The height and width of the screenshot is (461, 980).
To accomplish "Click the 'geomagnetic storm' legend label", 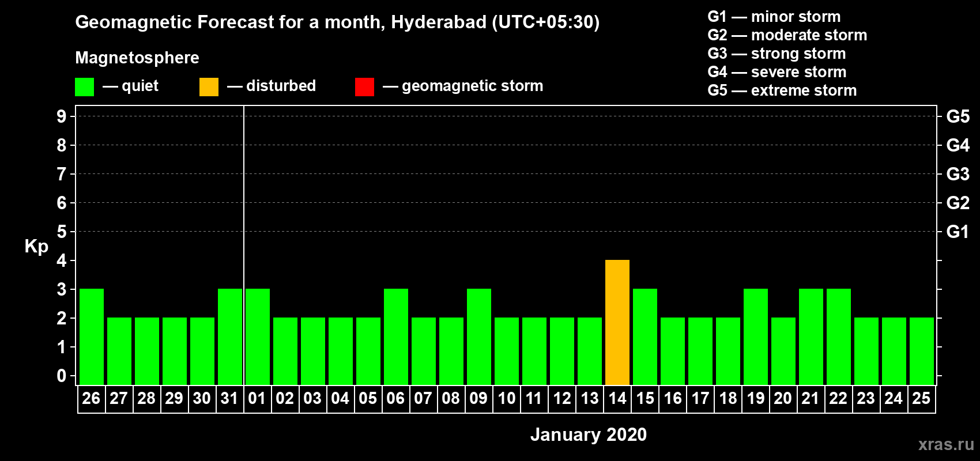I will tap(473, 86).
